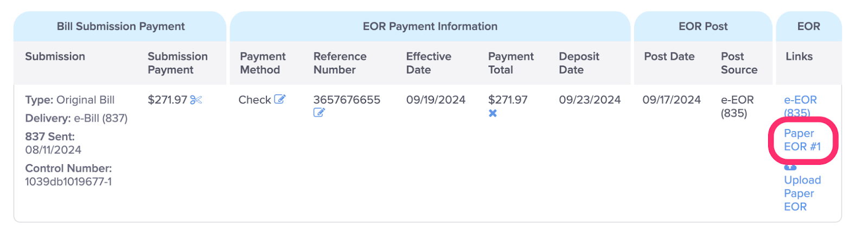The height and width of the screenshot is (233, 868).
Task: Click the Post Source column header
Action: tap(739, 63)
